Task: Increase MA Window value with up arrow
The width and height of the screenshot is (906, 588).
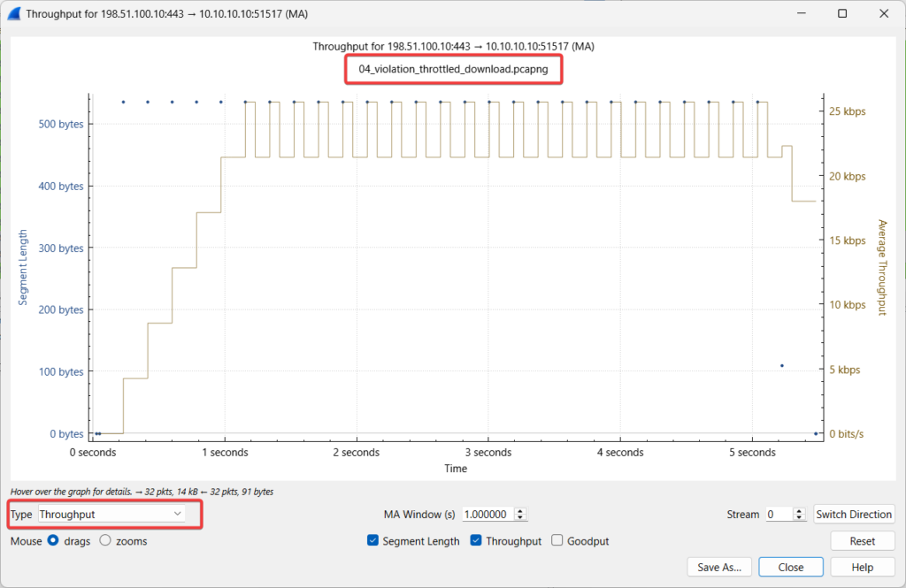Action: point(520,510)
